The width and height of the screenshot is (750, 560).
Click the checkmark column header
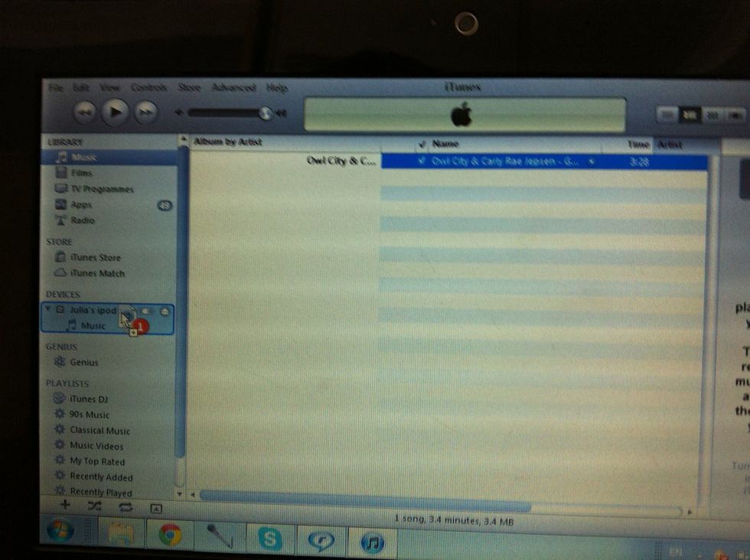coord(422,144)
